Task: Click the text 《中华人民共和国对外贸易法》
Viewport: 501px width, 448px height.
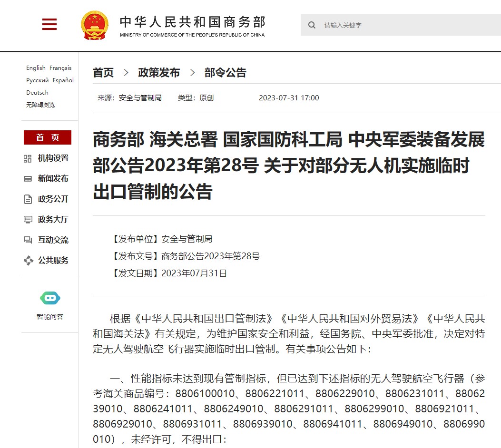Action: click(x=350, y=319)
